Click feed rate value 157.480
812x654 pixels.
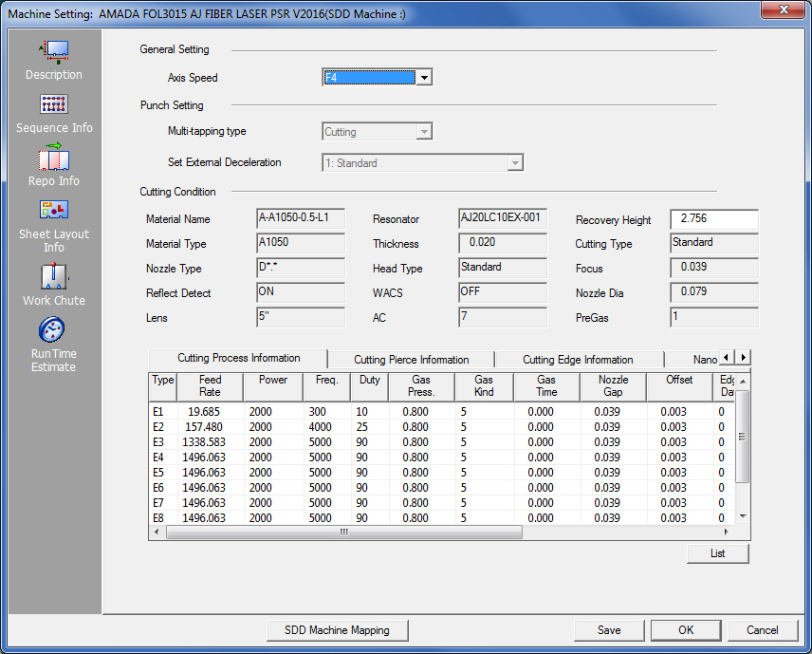point(204,427)
